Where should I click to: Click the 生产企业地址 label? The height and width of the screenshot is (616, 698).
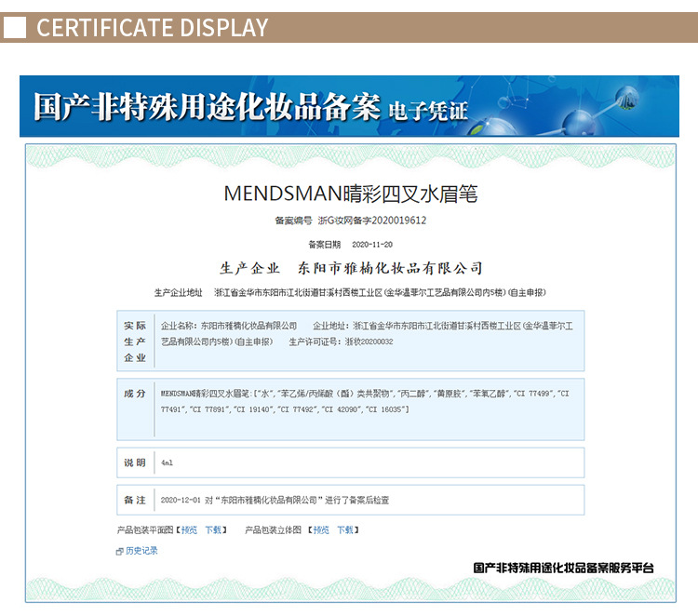178,292
